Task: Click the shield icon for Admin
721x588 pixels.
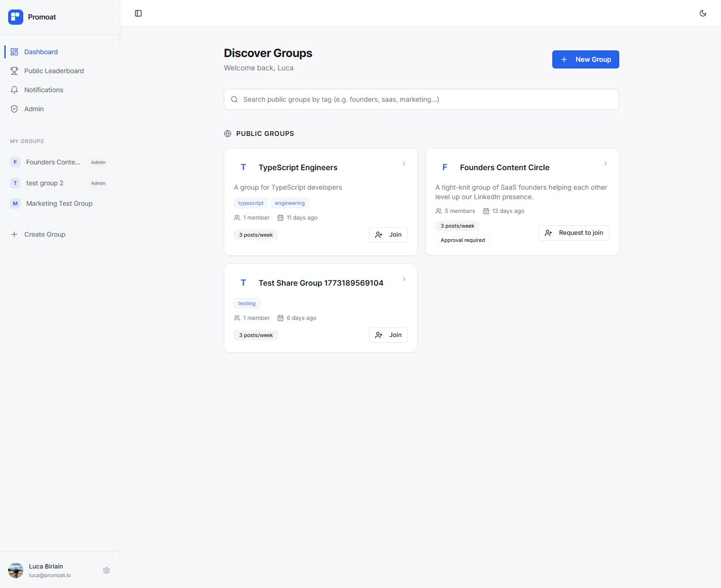Action: tap(14, 109)
